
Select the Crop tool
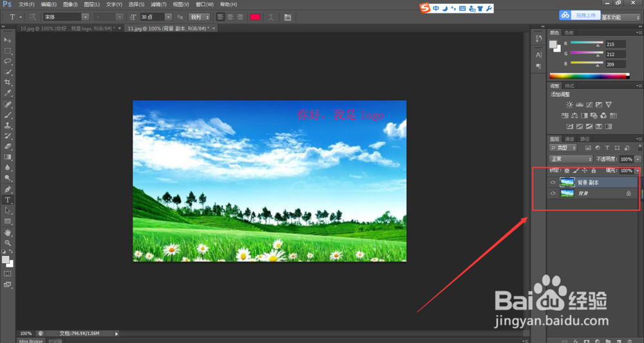[7, 83]
